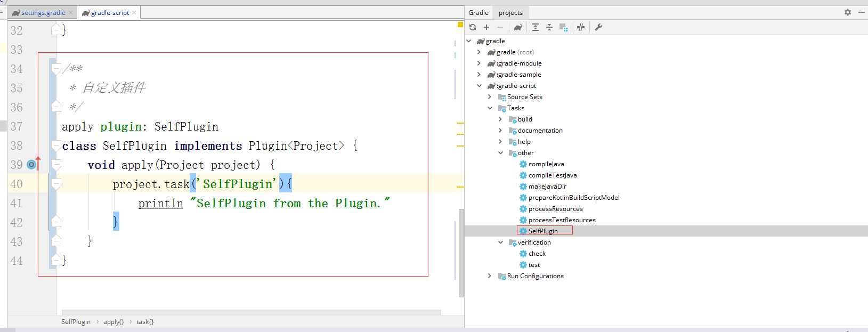Viewport: 868px width, 332px height.
Task: Select the projects tab in Gradle panel
Action: click(510, 13)
